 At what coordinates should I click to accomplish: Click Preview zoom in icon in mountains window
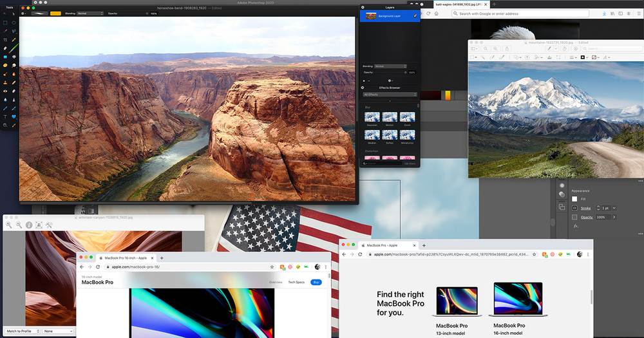tap(496, 48)
